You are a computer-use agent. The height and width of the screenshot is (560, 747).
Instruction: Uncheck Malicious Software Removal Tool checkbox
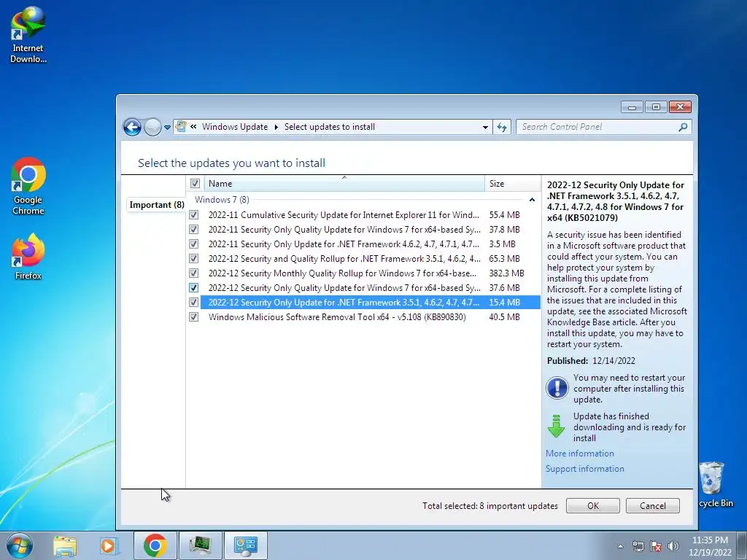[x=193, y=317]
